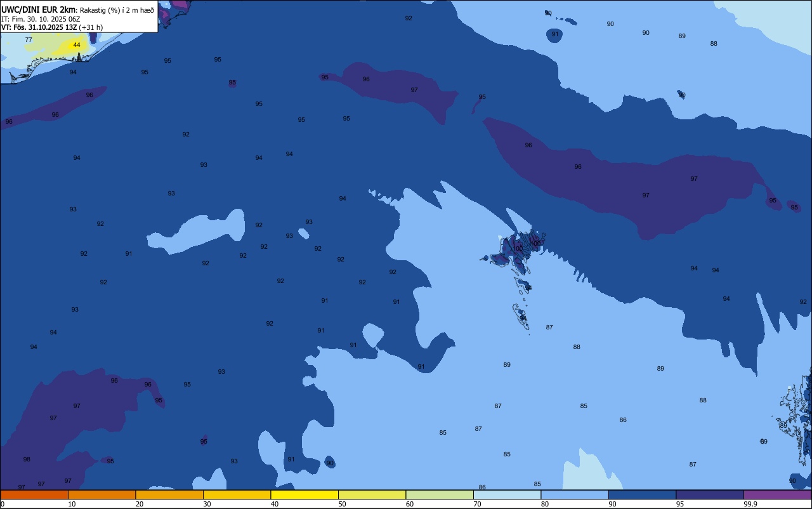Click the map value '98' on dark patch
The image size is (812, 509).
coord(27,459)
